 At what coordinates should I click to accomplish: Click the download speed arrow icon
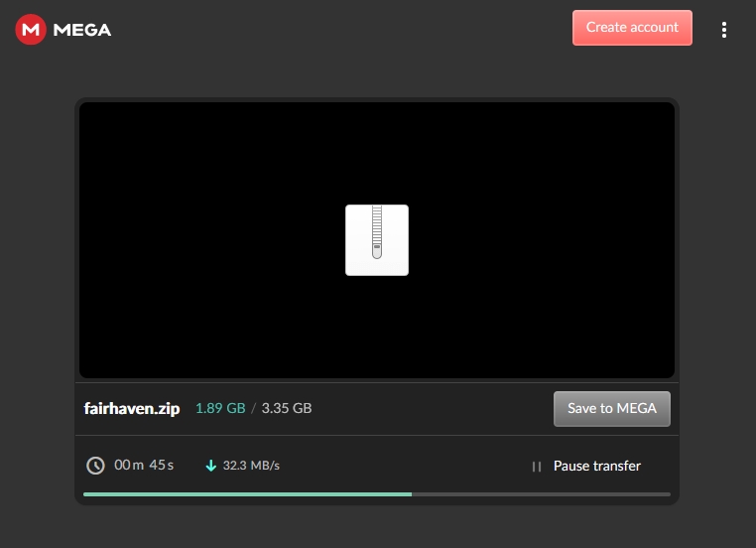pos(210,466)
